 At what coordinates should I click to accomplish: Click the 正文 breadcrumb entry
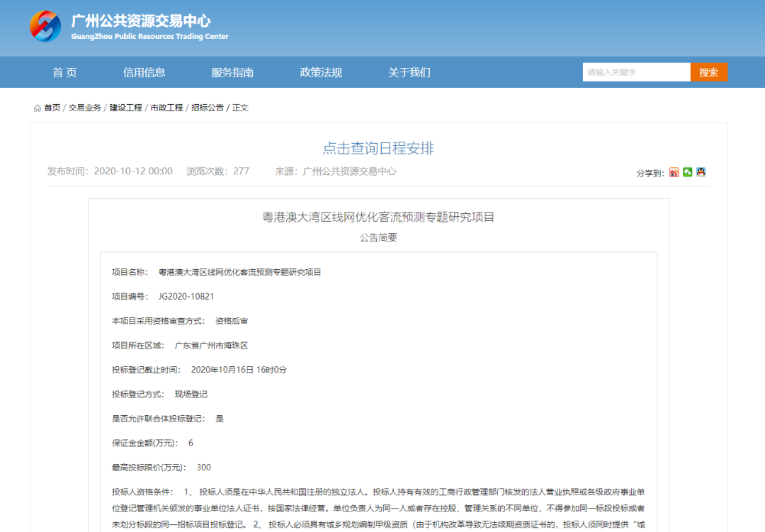click(x=241, y=108)
